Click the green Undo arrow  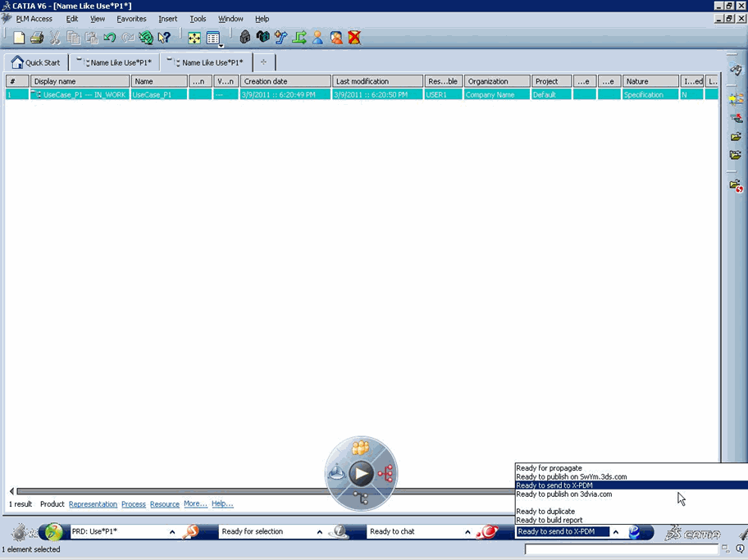tap(109, 38)
